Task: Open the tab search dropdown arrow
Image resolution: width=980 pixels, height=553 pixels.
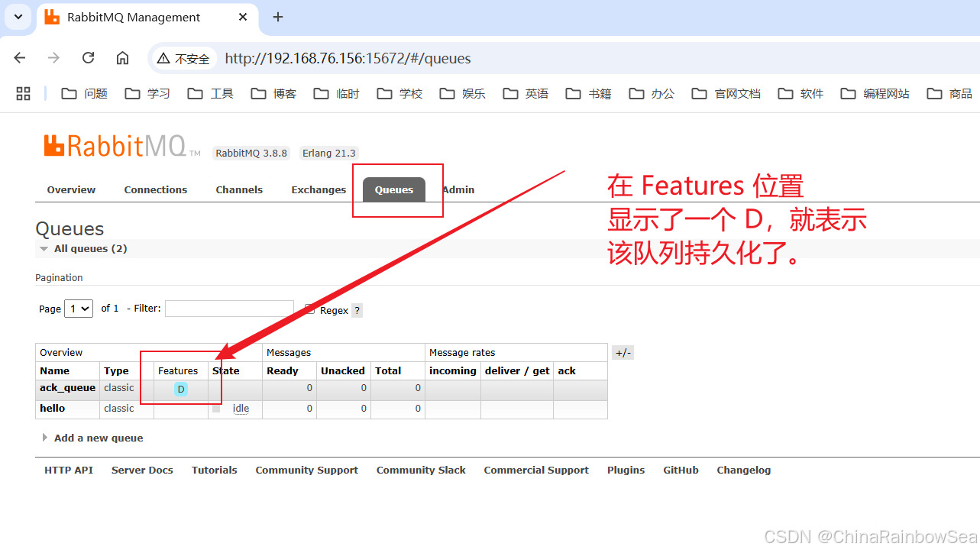Action: coord(18,16)
